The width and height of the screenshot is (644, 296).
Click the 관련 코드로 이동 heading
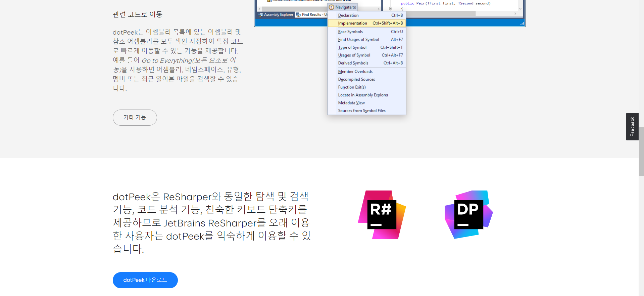pos(138,14)
